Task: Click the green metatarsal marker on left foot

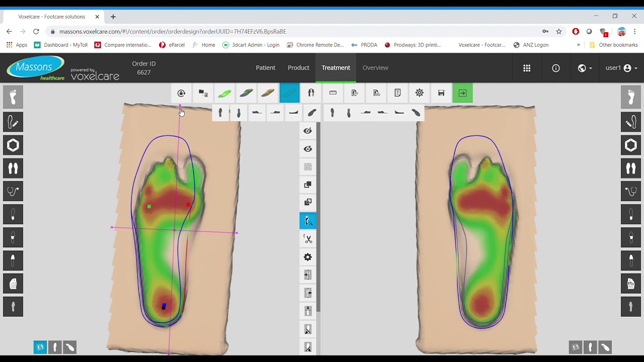Action: (149, 206)
